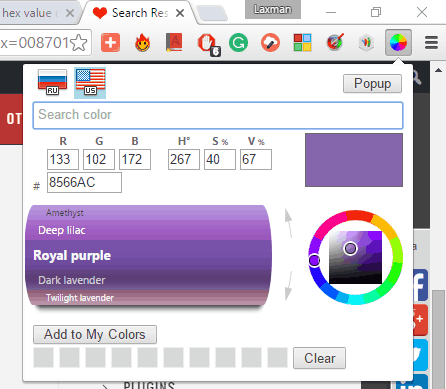
Task: Select the US English flag
Action: pyautogui.click(x=90, y=83)
